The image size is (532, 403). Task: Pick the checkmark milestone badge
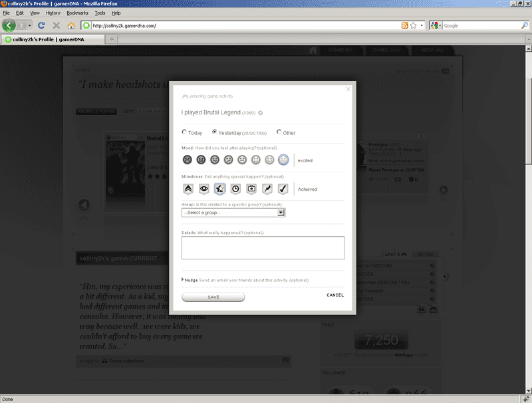(283, 189)
